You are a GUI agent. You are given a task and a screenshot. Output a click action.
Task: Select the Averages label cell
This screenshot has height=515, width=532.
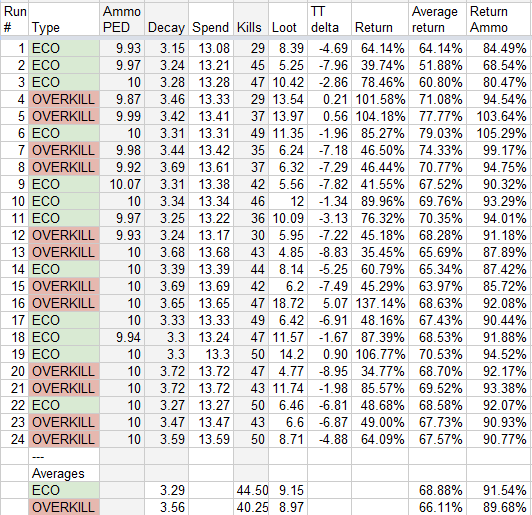point(64,474)
